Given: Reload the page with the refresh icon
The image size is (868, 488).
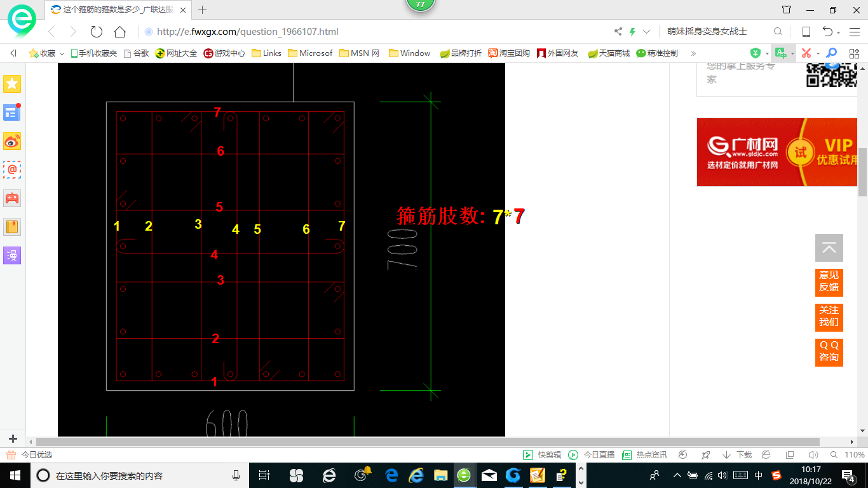Looking at the screenshot, I should point(97,32).
